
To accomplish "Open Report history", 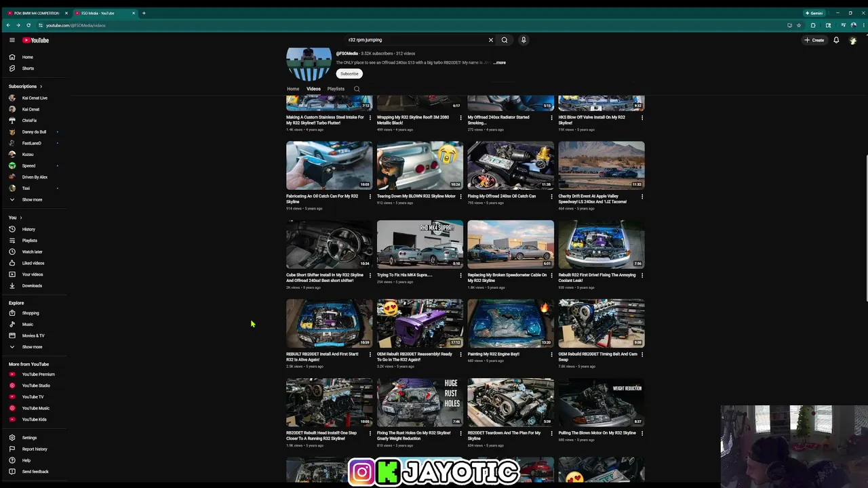I will pyautogui.click(x=34, y=449).
